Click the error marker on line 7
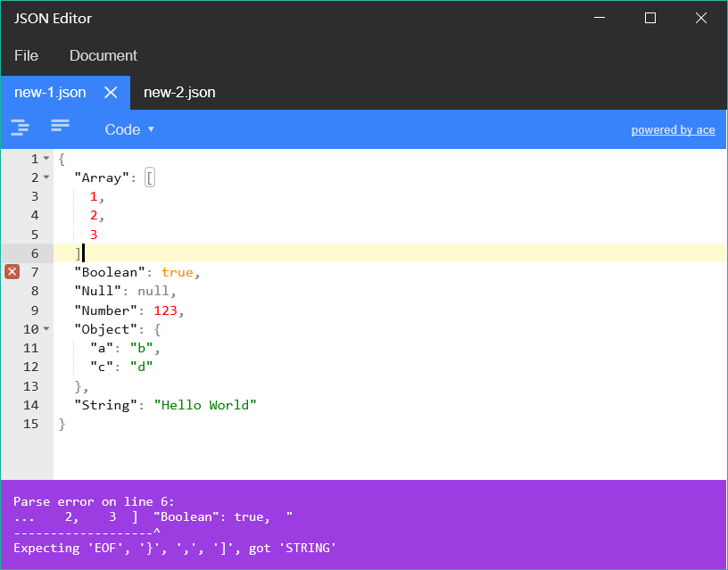 (12, 272)
